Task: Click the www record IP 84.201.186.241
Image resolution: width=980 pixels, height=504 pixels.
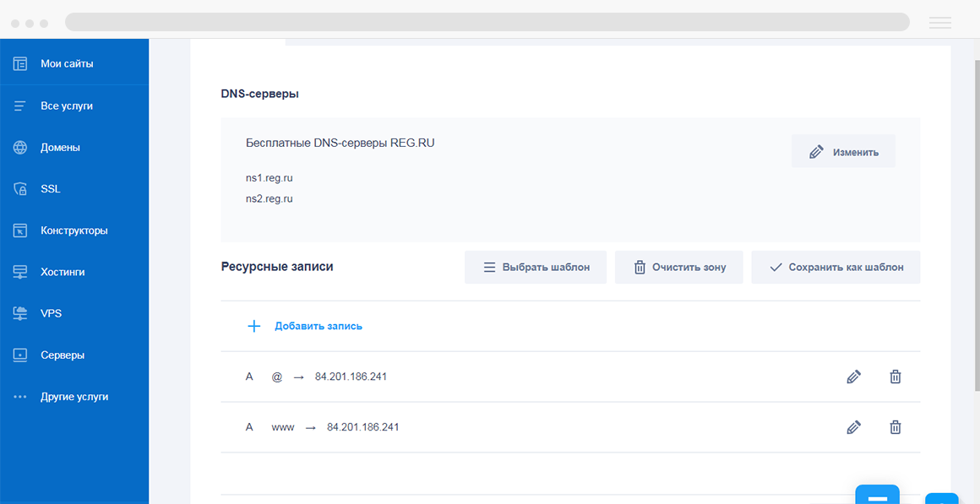Action: (x=363, y=427)
